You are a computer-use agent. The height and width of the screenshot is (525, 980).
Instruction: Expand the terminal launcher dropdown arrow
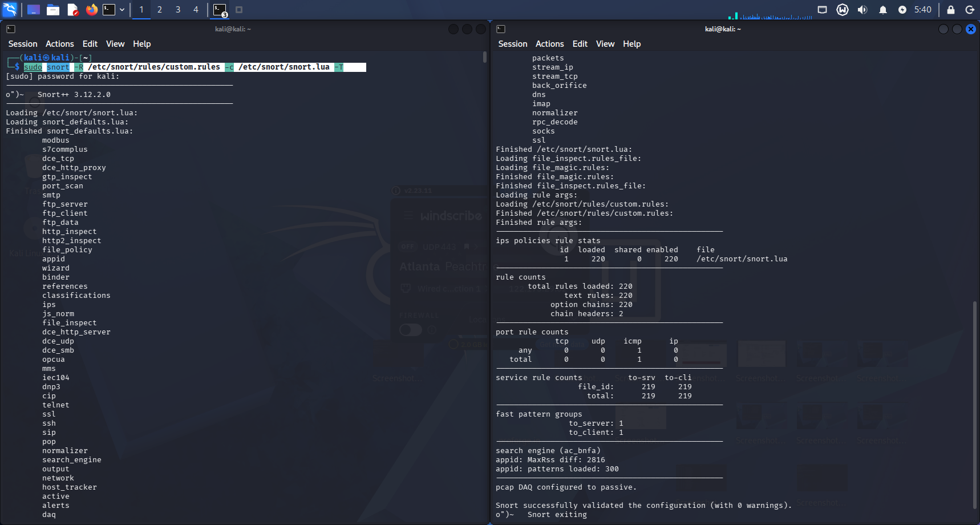[122, 9]
